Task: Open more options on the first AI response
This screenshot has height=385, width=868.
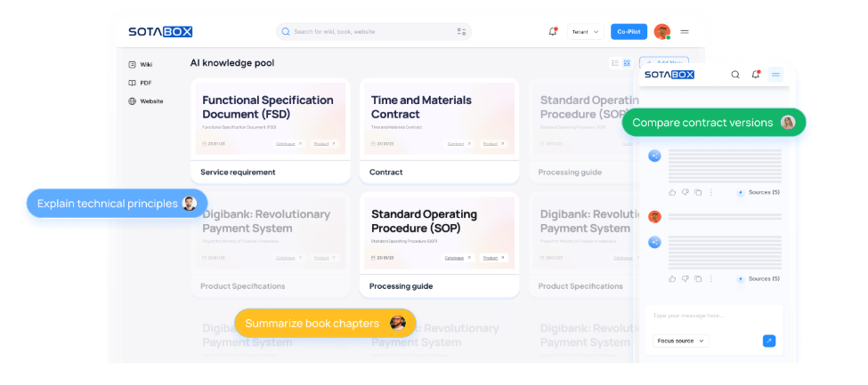Action: click(x=710, y=192)
